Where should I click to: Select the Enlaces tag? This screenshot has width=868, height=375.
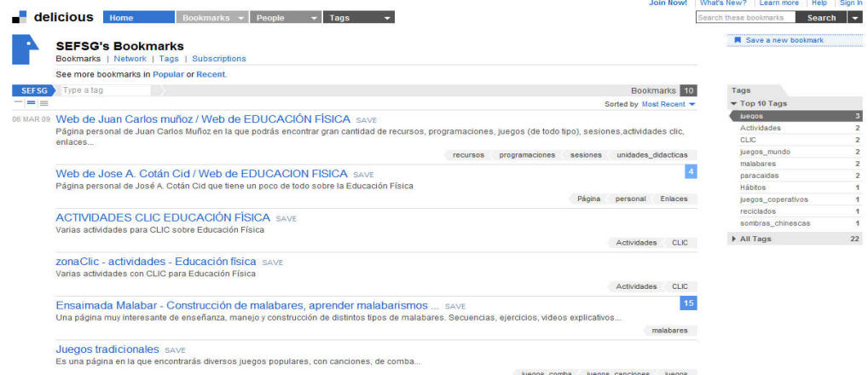click(674, 199)
